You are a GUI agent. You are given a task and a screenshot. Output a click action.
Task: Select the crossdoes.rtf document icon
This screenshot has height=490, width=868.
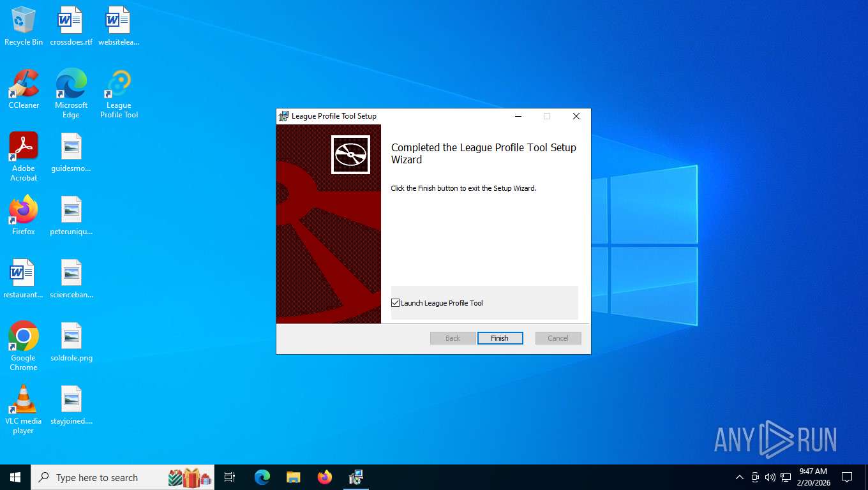point(71,26)
